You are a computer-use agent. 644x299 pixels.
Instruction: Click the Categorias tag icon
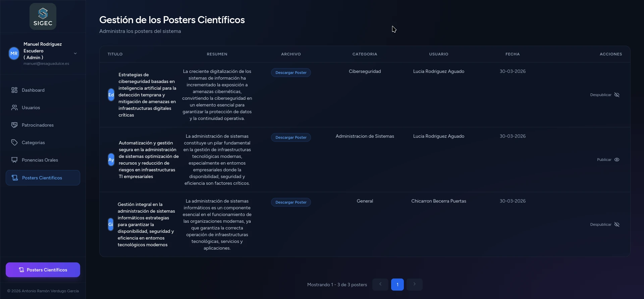pyautogui.click(x=14, y=142)
